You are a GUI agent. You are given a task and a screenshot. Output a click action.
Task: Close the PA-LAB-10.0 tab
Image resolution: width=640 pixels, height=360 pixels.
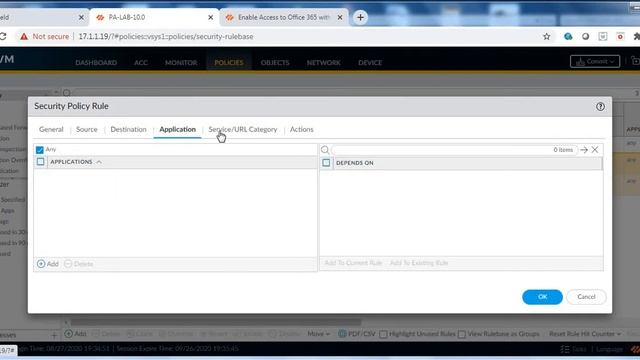point(211,17)
